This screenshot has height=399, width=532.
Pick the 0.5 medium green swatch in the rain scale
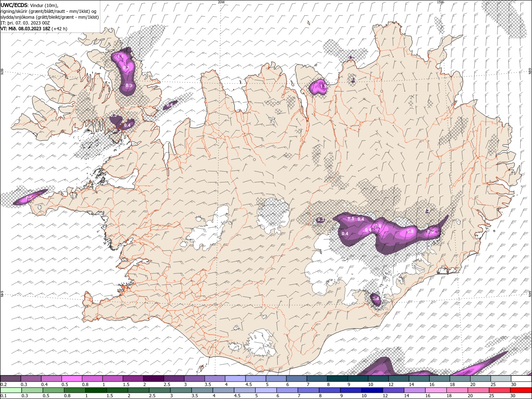point(54,390)
